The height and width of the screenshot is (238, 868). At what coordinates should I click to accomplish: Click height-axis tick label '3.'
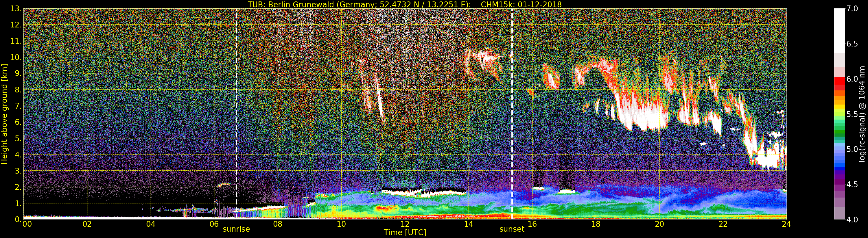pyautogui.click(x=18, y=171)
